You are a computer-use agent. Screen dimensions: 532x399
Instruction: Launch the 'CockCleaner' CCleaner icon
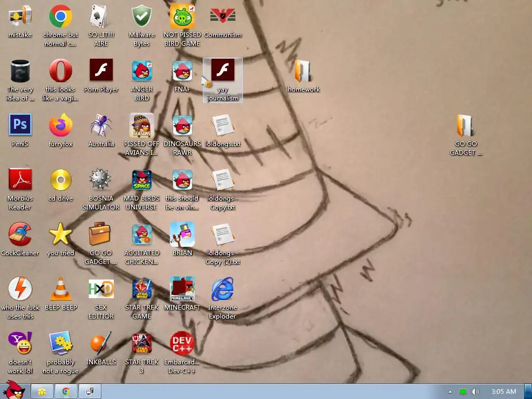coord(20,234)
